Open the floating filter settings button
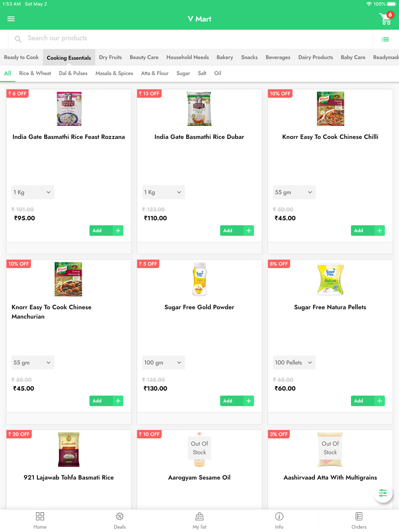Image resolution: width=399 pixels, height=532 pixels. (383, 493)
